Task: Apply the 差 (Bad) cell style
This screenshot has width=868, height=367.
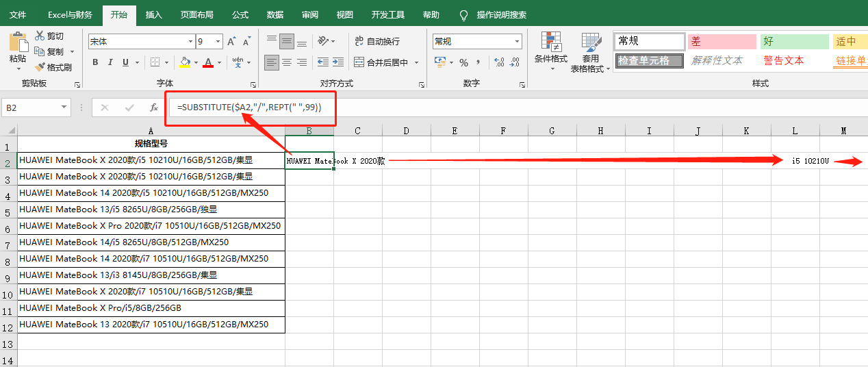Action: coord(722,42)
